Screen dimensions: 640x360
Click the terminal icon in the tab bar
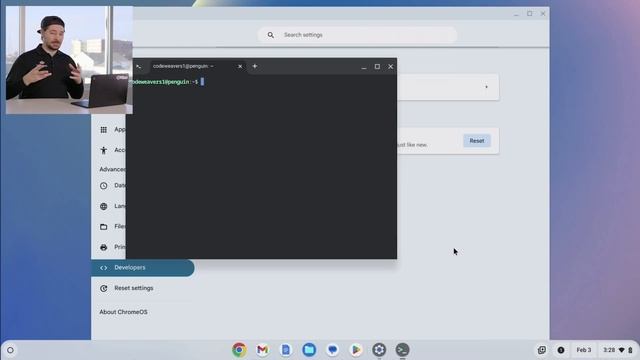pyautogui.click(x=139, y=67)
